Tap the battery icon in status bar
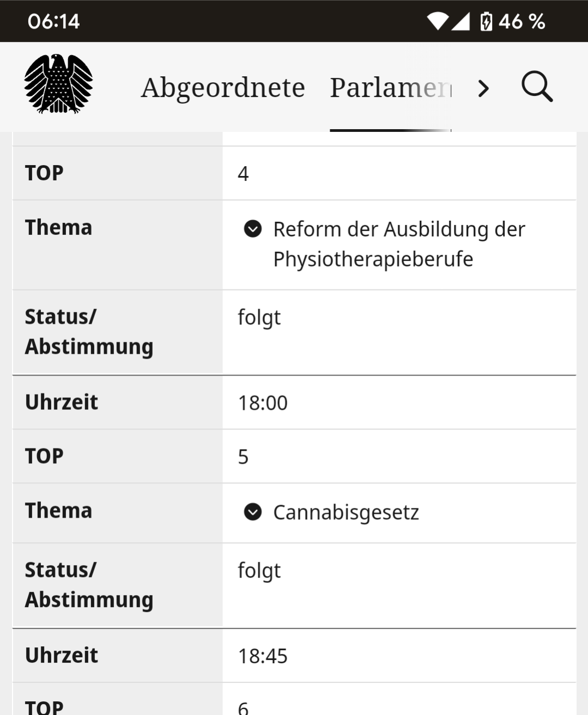This screenshot has height=715, width=588. pos(486,22)
